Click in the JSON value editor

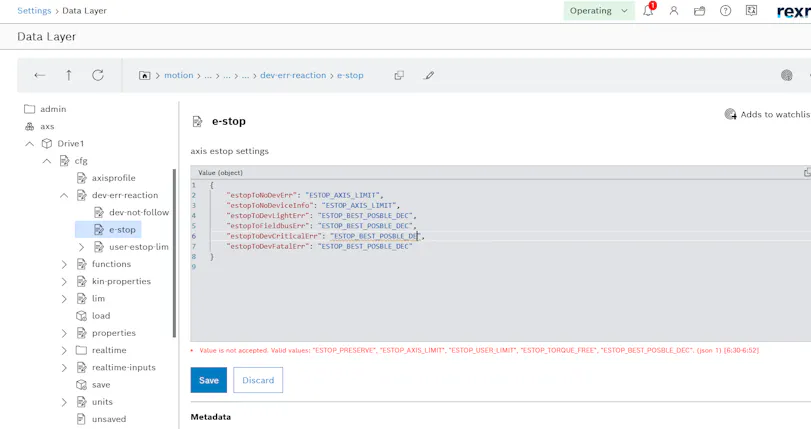coord(501,260)
